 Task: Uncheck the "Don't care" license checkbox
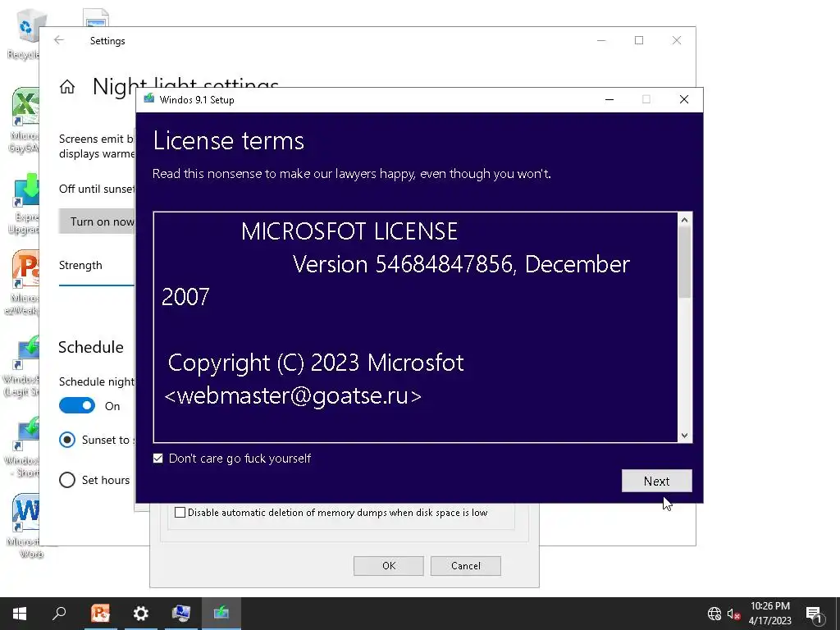(x=158, y=458)
